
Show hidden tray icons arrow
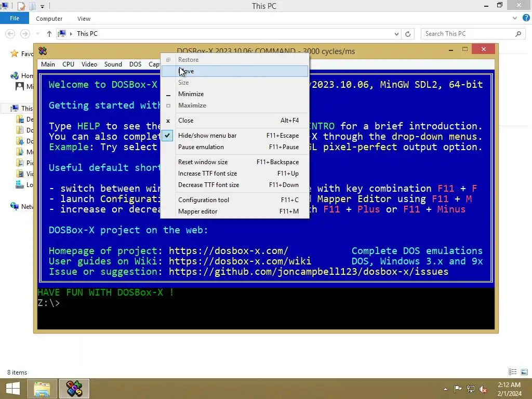445,389
